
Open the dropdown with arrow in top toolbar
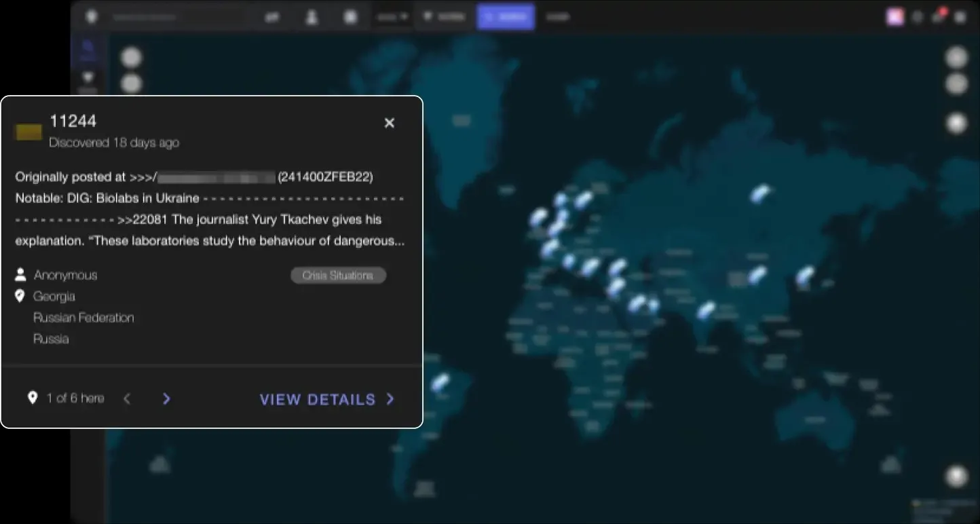tap(394, 17)
